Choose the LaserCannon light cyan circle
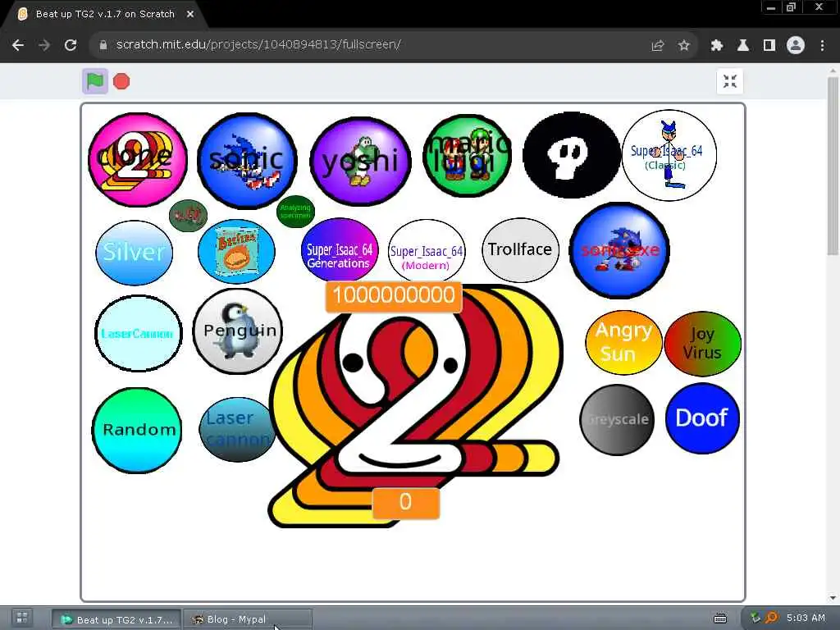Screen dimensions: 840x630 point(138,333)
